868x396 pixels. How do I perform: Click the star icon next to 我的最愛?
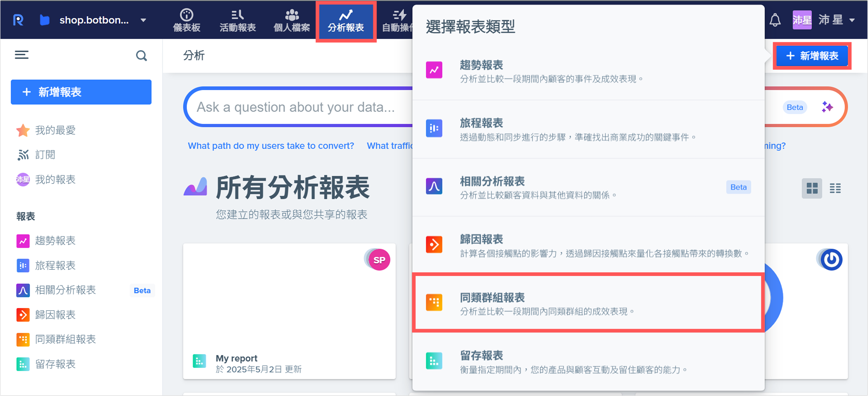pyautogui.click(x=23, y=130)
